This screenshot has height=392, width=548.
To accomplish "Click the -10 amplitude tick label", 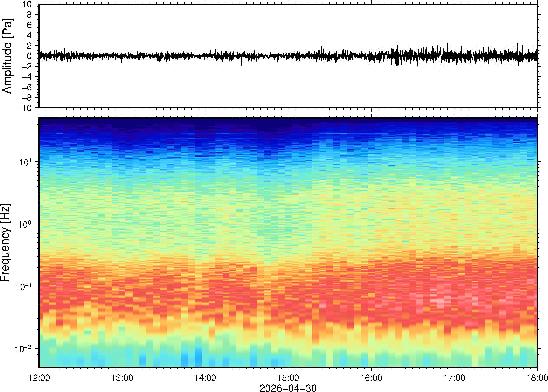I will click(24, 108).
